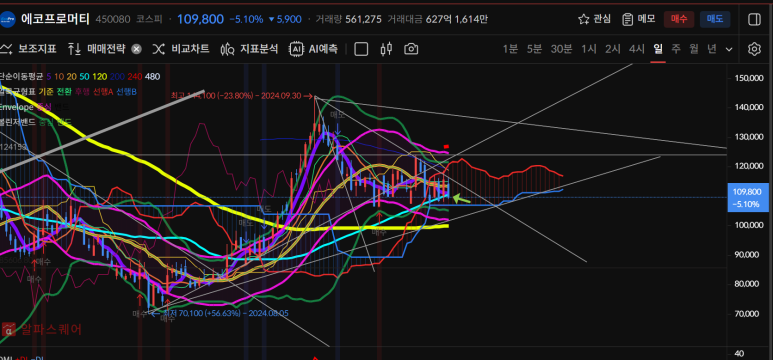Click the 알파스퀘어 logo on the chart

pos(41,329)
